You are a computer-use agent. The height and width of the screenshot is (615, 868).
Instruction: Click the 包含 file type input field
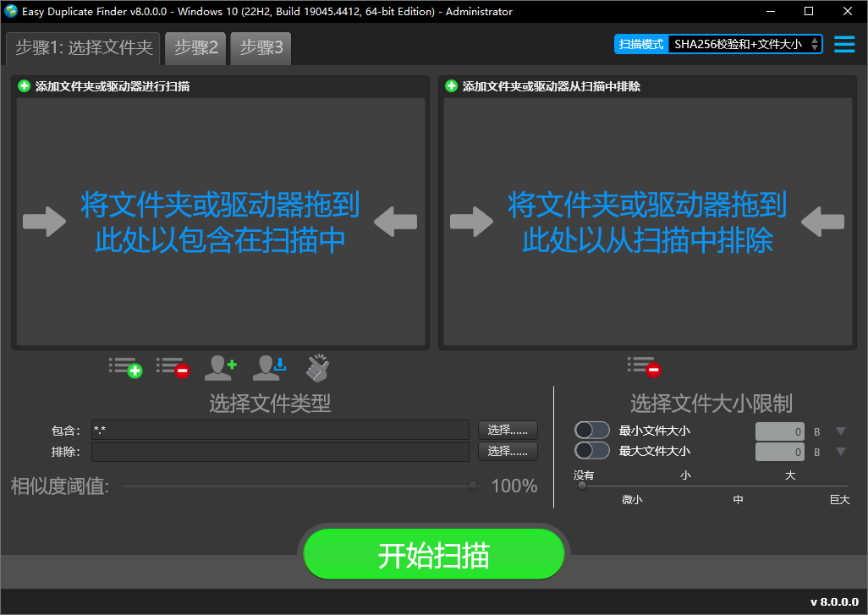(280, 430)
